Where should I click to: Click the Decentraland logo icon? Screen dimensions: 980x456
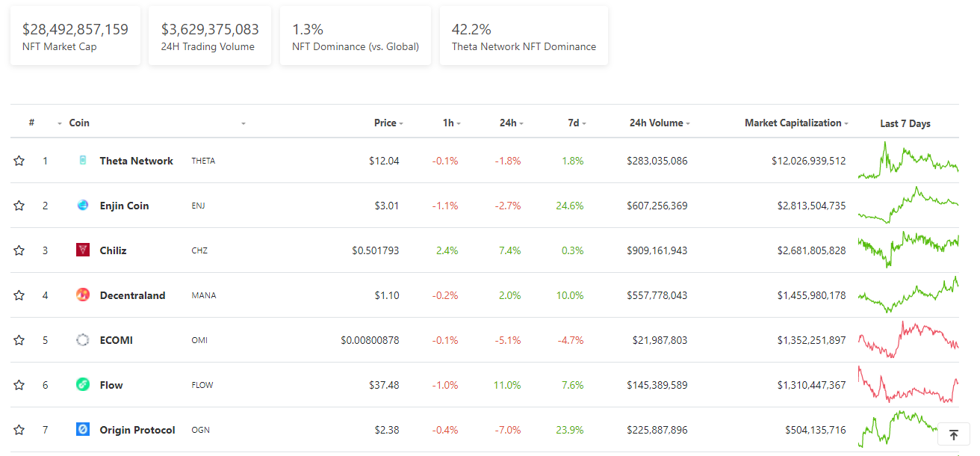click(x=83, y=295)
